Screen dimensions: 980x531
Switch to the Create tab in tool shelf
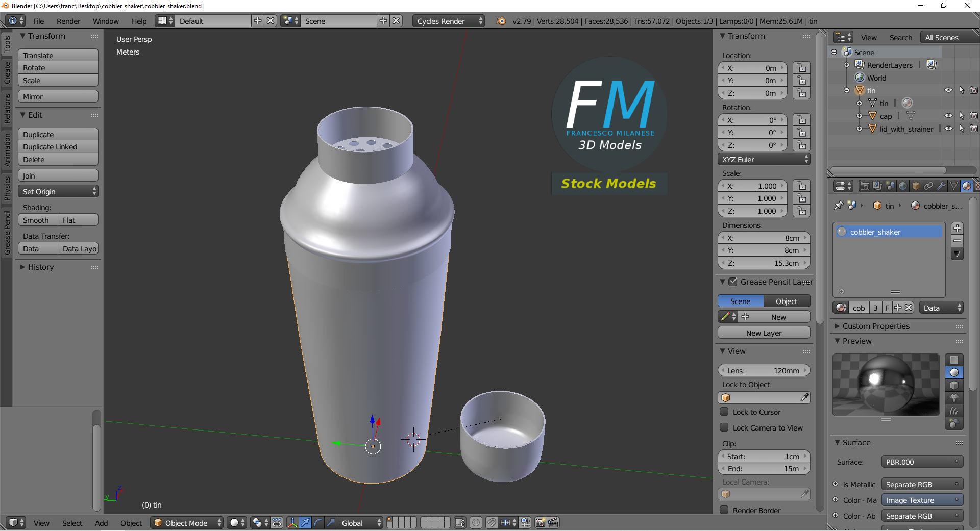coord(7,73)
